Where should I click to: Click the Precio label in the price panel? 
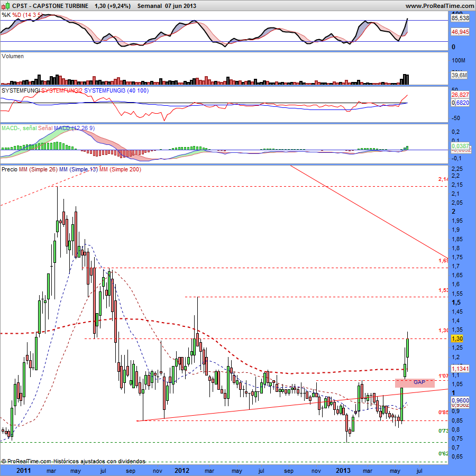pos(10,169)
